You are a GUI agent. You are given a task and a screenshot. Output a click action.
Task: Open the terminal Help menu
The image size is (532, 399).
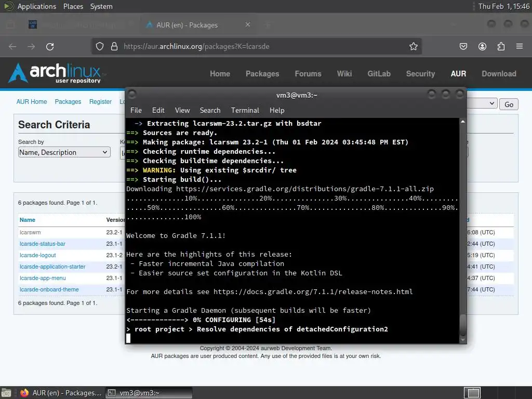[x=277, y=110]
